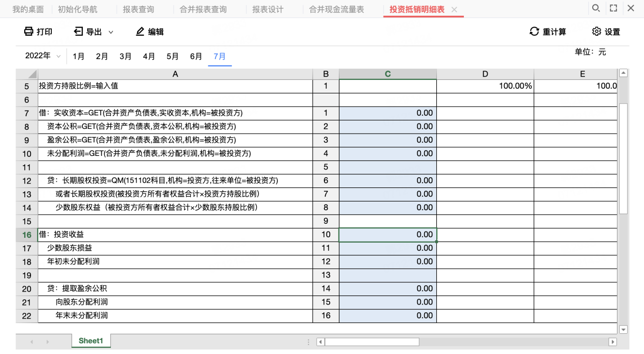This screenshot has height=354, width=644.
Task: Open search with the magnifier icon
Action: (x=596, y=8)
